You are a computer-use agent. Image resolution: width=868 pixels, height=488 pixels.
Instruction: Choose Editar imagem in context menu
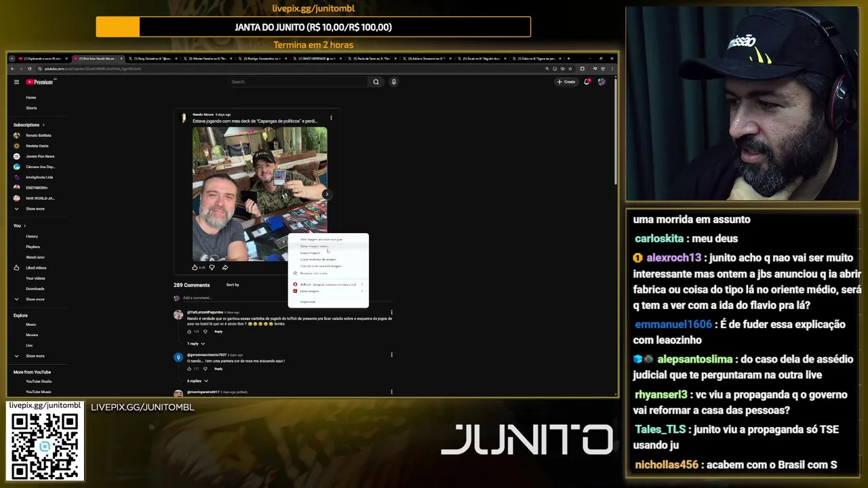(x=328, y=291)
